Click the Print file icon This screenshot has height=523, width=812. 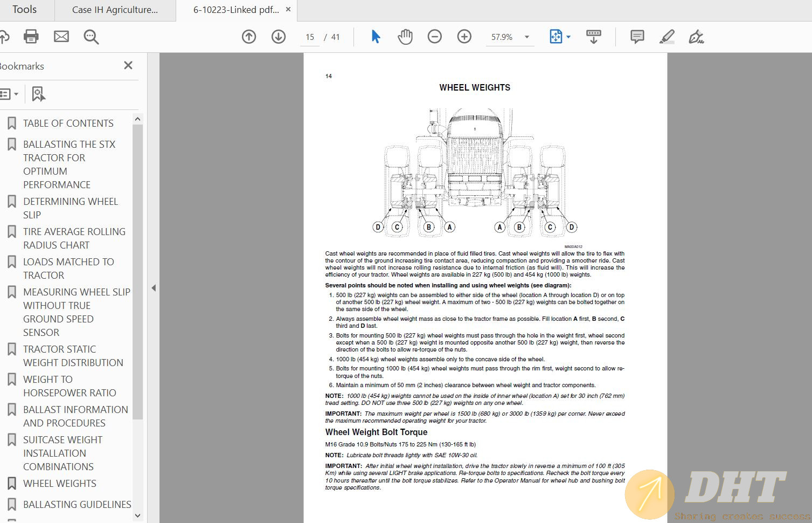click(31, 37)
